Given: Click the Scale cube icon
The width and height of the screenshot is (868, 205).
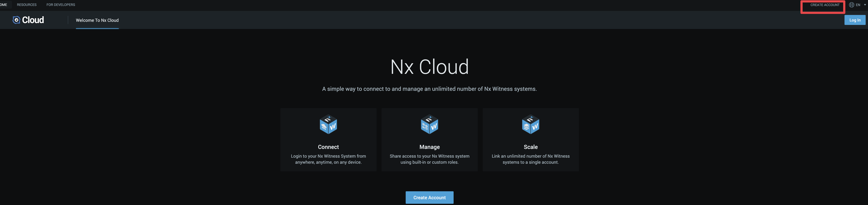Looking at the screenshot, I should point(530,125).
